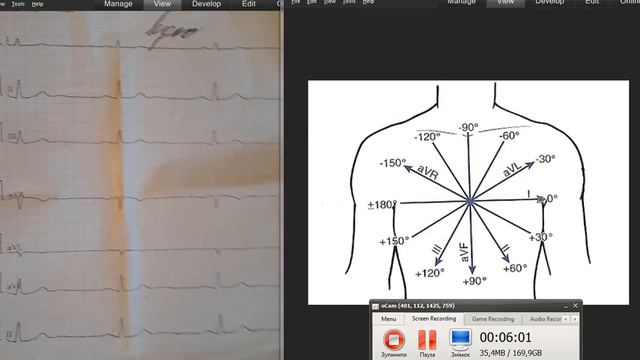Switch to Screen Recording tab in oCam

[x=434, y=319]
